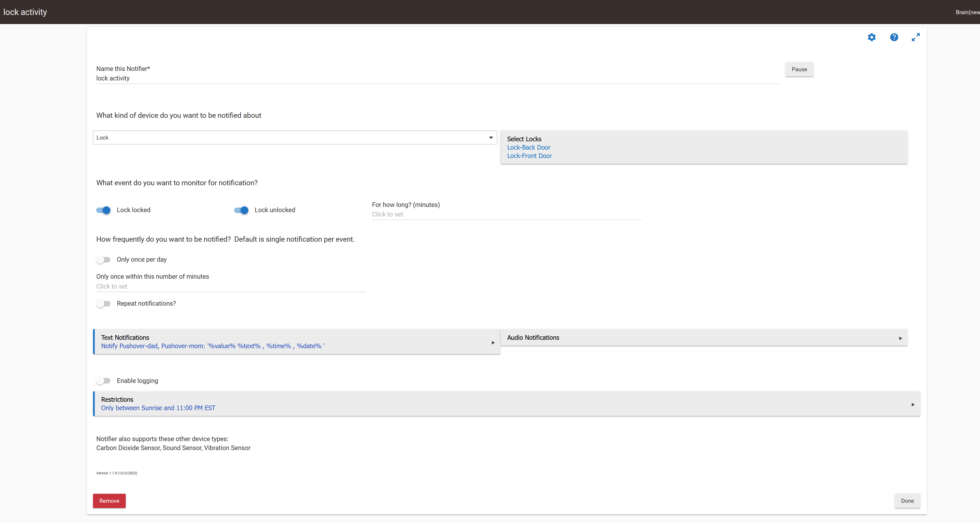Enable logging toggle switch
This screenshot has height=523, width=980.
103,381
